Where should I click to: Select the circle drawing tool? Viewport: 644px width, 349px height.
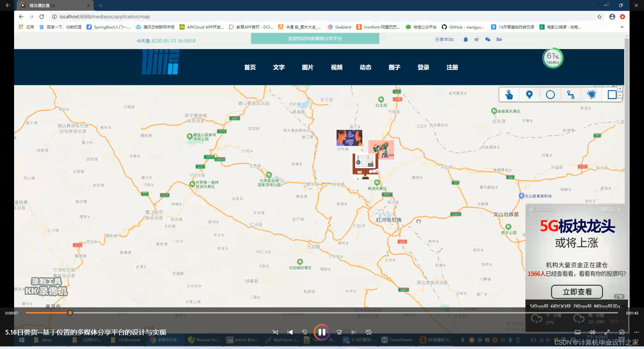pyautogui.click(x=550, y=95)
